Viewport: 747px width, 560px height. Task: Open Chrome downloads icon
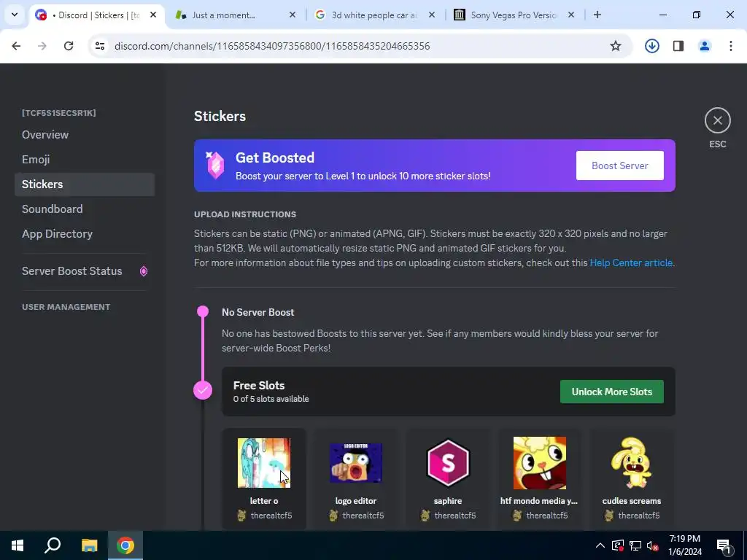pyautogui.click(x=651, y=46)
